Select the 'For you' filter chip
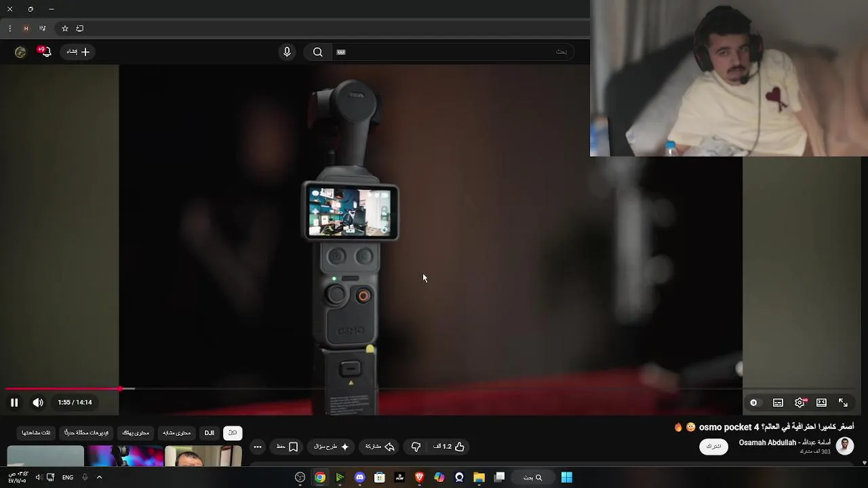This screenshot has height=488, width=868. click(136, 432)
